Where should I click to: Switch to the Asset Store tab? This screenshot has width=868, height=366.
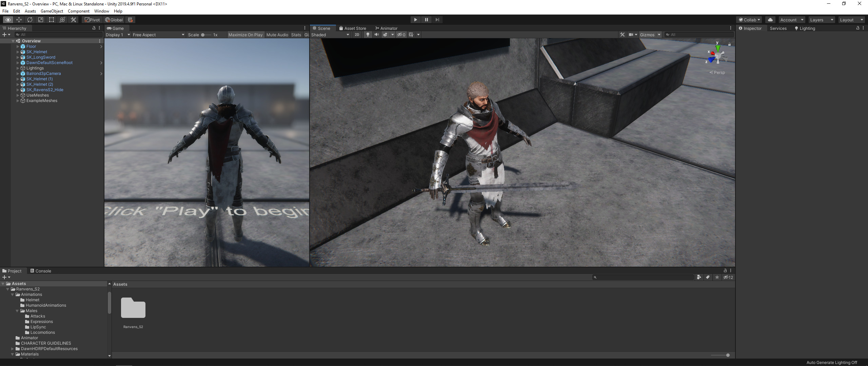click(353, 28)
